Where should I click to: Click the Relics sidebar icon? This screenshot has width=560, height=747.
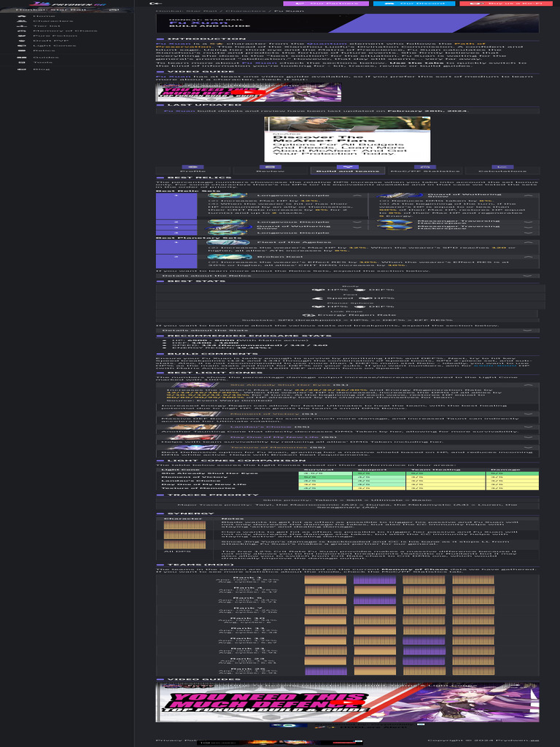pyautogui.click(x=21, y=50)
